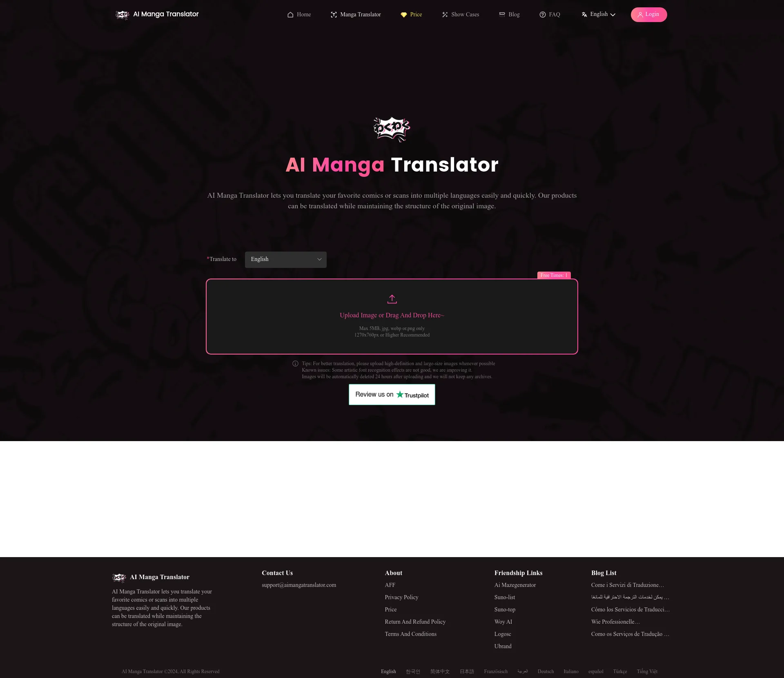The image size is (784, 678).
Task: Click the Return And Refund Policy link
Action: 415,622
